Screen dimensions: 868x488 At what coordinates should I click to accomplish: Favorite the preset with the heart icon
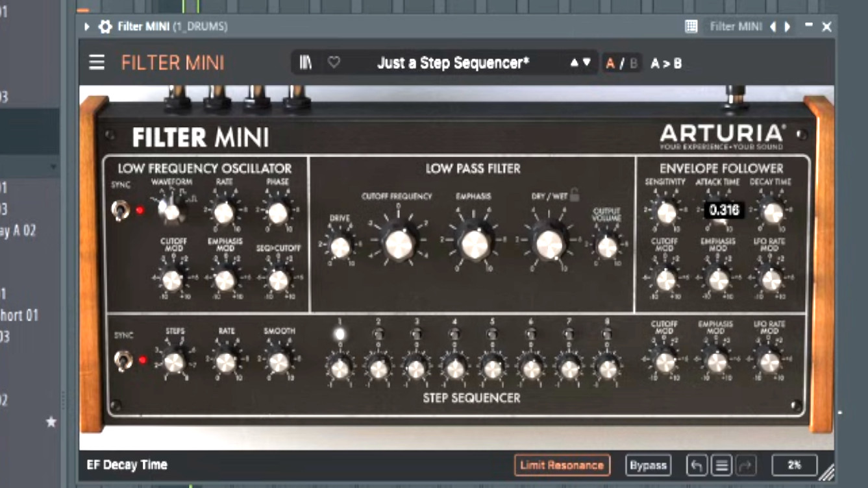point(334,62)
